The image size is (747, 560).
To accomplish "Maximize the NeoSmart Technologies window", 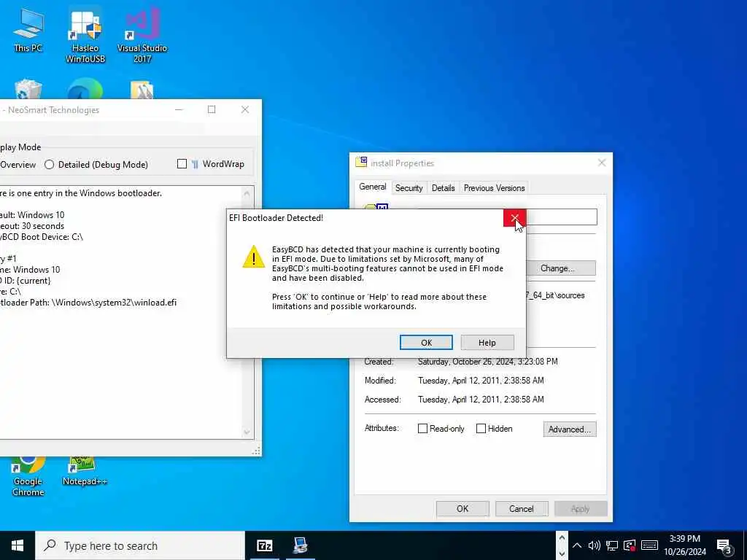I will tap(212, 109).
